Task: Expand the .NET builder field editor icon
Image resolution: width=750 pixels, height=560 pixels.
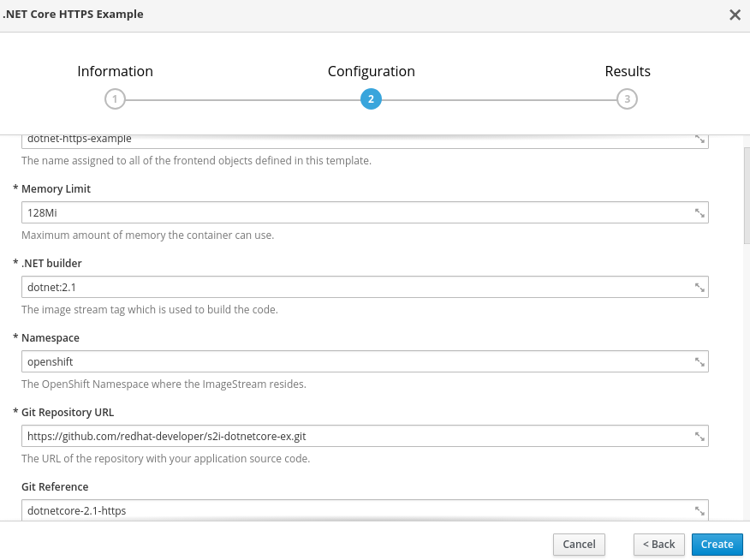Action: point(699,288)
